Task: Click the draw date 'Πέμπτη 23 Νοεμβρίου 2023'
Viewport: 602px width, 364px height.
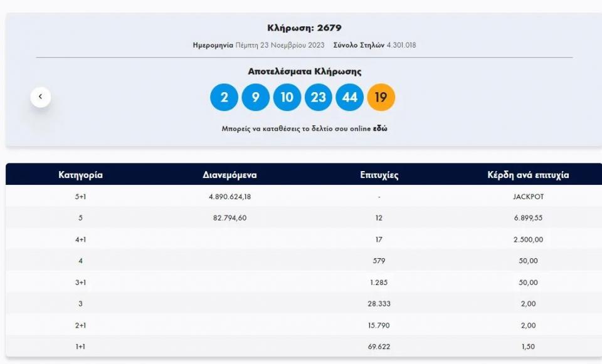Action: pyautogui.click(x=281, y=45)
